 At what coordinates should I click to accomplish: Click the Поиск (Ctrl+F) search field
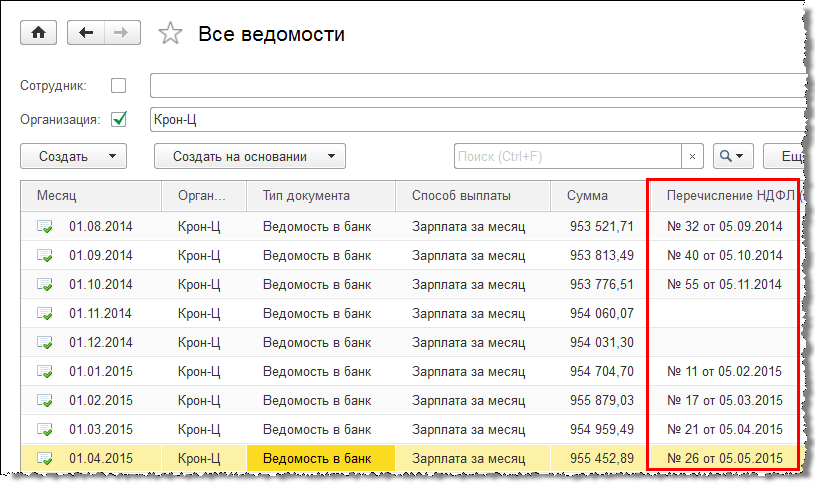567,157
